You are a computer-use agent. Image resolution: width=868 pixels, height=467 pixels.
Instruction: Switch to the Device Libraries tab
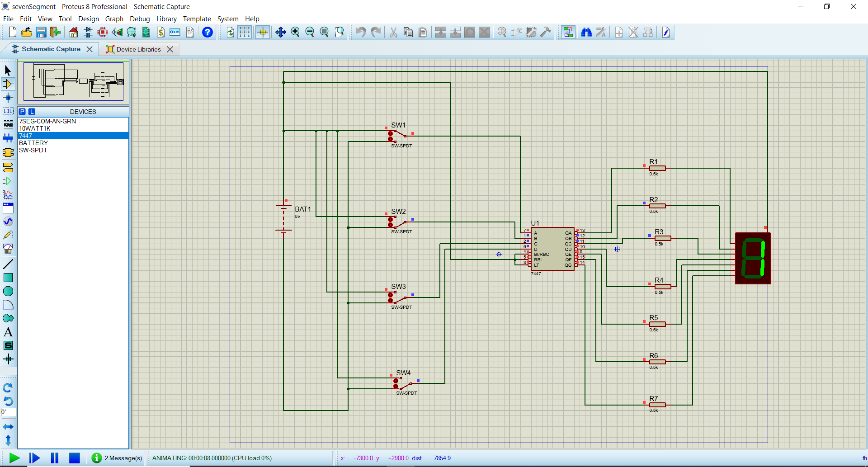coord(138,49)
